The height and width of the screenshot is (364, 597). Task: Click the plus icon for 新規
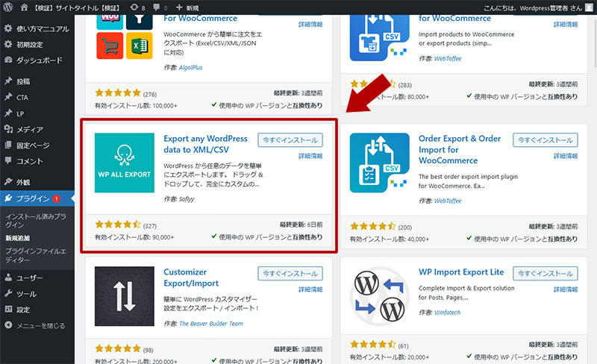coord(179,7)
